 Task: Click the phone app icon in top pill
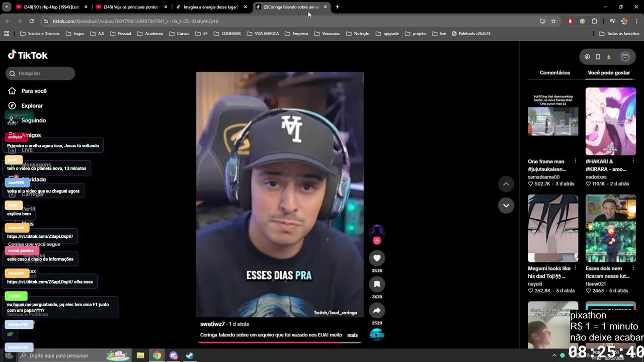coord(598,57)
